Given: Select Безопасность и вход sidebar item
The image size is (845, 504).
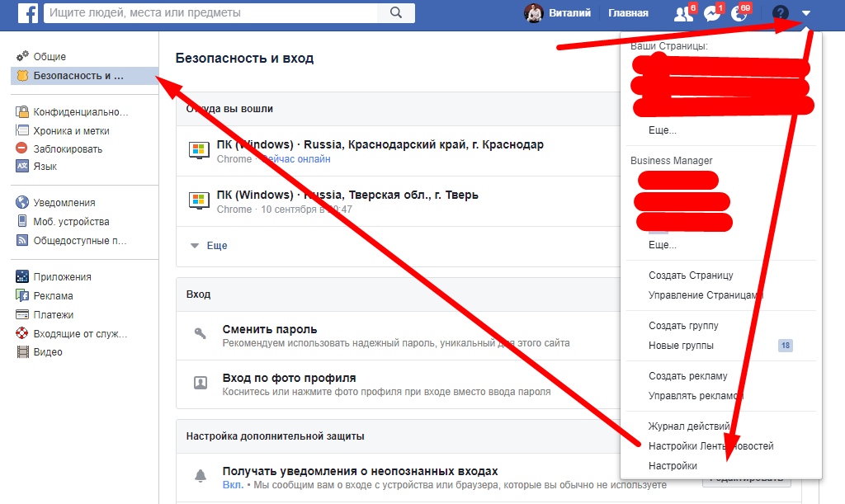Looking at the screenshot, I should [x=85, y=76].
